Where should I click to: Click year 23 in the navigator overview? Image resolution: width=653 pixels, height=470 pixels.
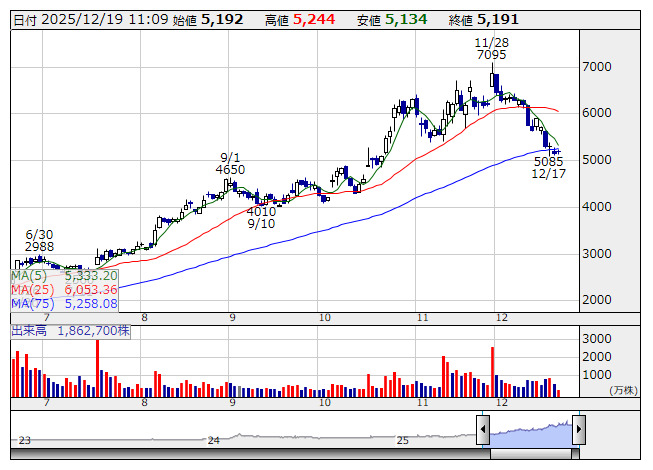pos(24,440)
